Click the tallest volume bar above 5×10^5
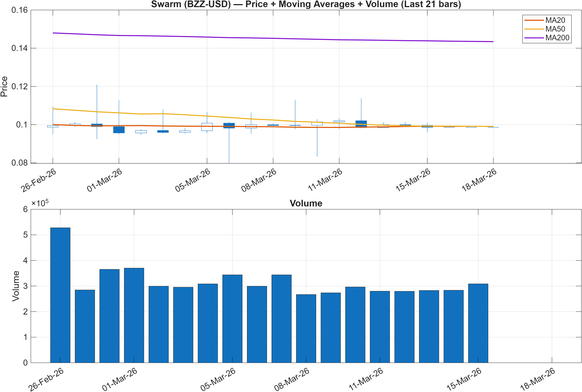 60,295
